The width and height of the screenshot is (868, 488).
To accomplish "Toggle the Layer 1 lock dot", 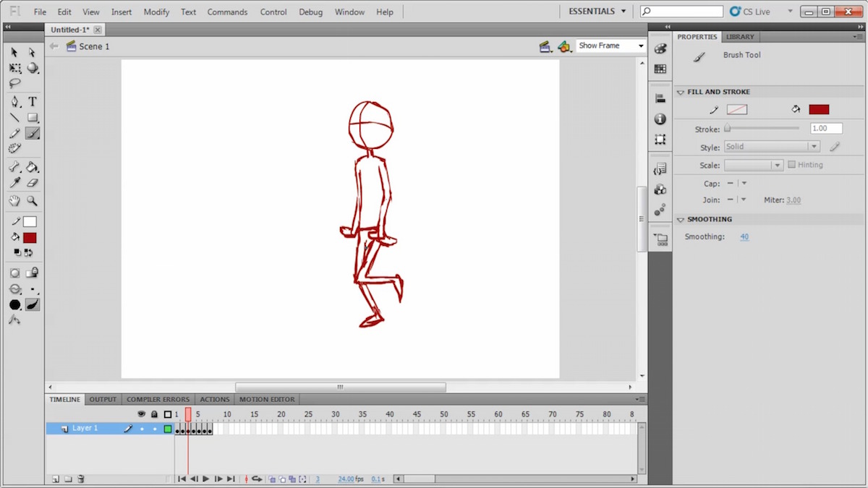I will [154, 429].
